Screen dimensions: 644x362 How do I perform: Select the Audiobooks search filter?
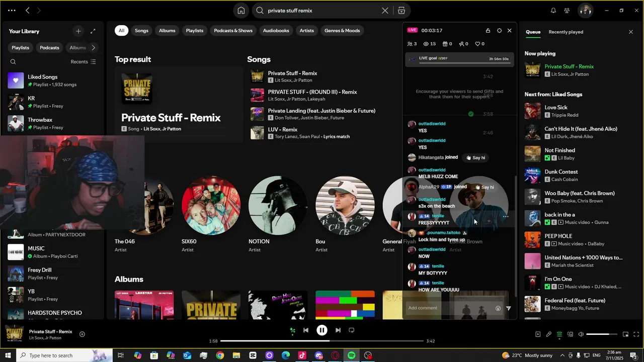276,31
